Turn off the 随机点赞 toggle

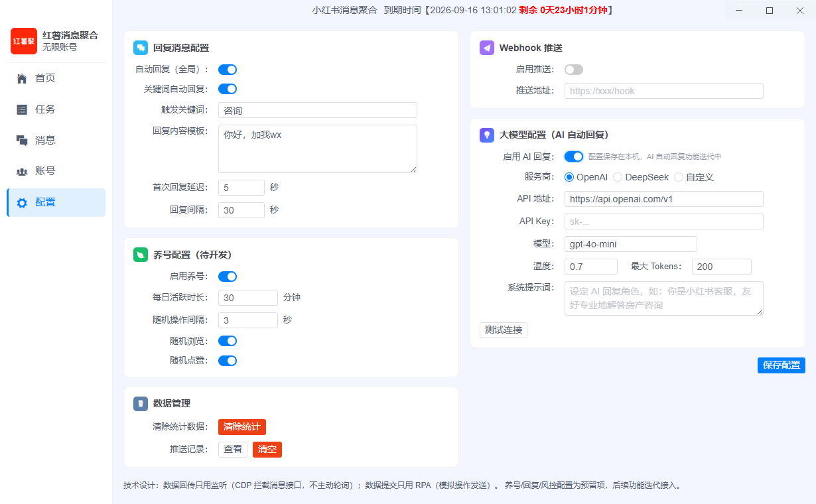coord(228,361)
